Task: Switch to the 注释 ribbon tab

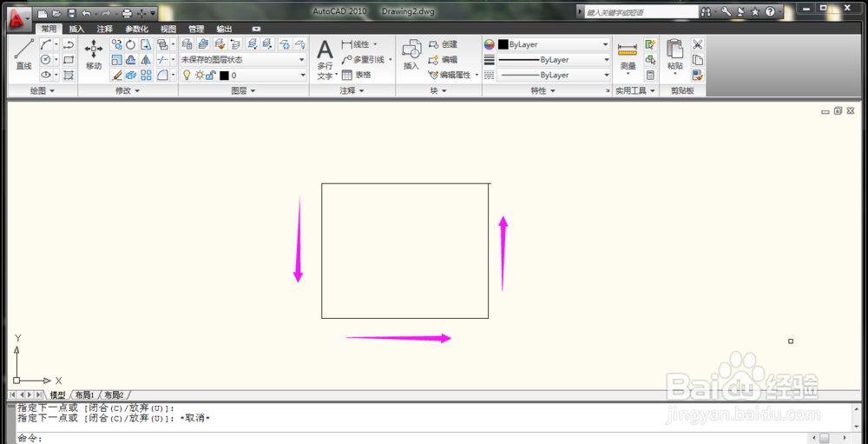Action: (105, 30)
